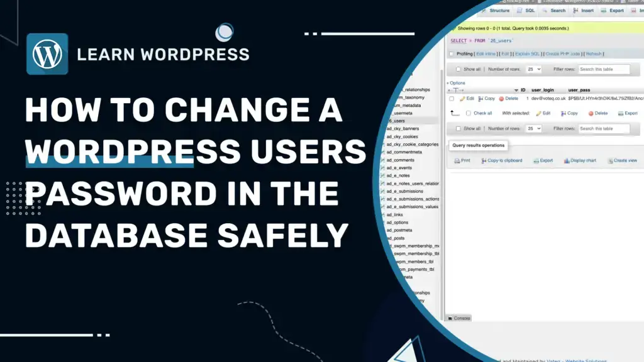Select the ad_e_submissions_actions table
The width and height of the screenshot is (644, 362).
(413, 199)
